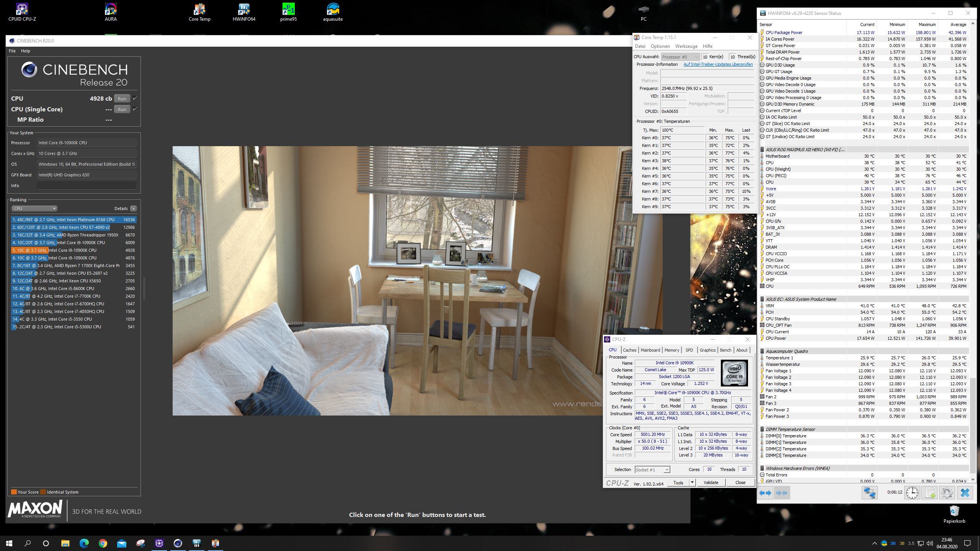The image size is (980, 551).
Task: Open CPU-Z Tools dropdown arrow
Action: [692, 483]
